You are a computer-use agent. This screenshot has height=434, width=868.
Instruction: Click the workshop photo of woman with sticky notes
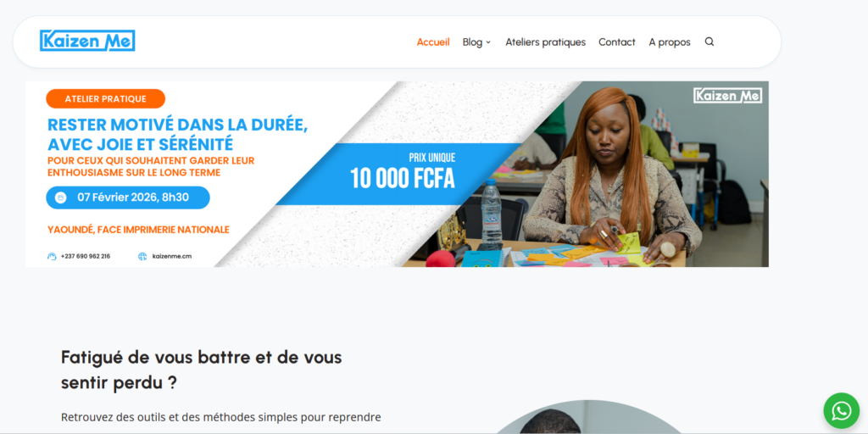point(609,175)
